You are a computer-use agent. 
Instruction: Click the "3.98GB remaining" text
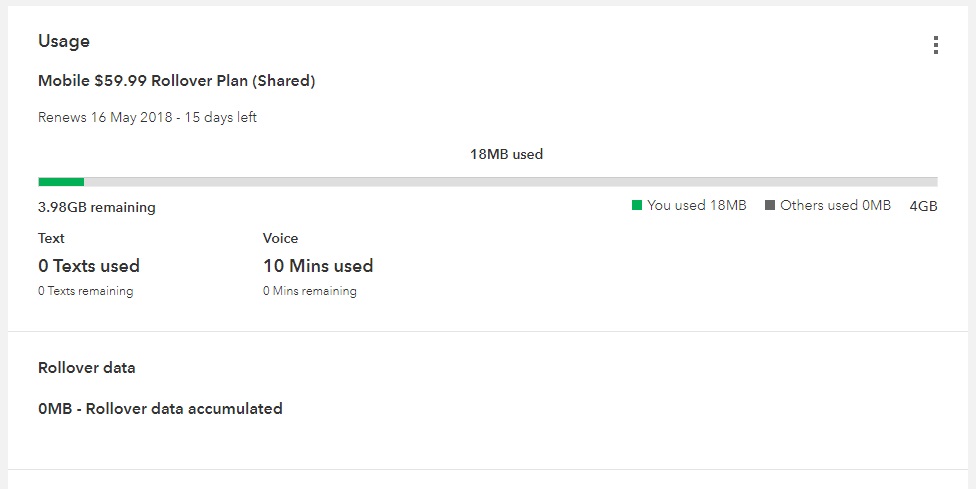coord(97,208)
